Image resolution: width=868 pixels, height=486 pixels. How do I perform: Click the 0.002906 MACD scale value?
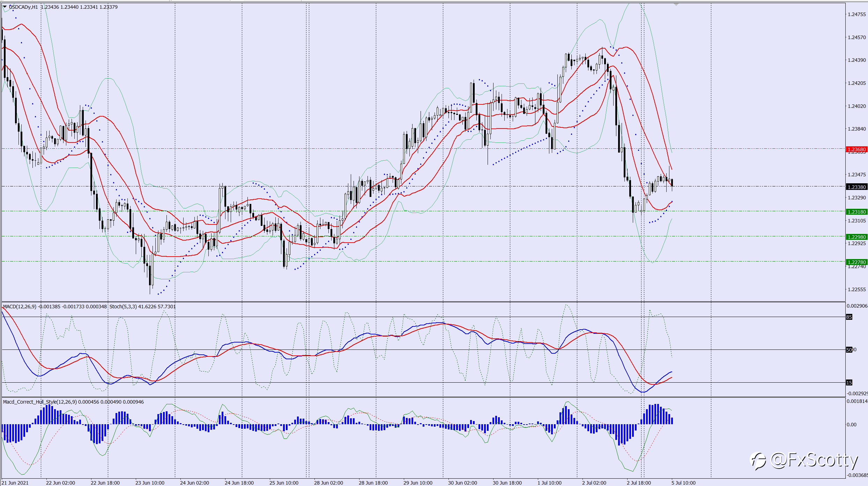pos(857,306)
